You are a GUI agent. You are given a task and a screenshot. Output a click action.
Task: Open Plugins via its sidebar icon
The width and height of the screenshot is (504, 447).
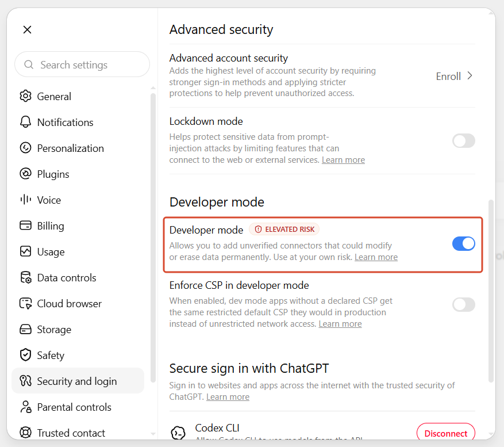tap(25, 174)
